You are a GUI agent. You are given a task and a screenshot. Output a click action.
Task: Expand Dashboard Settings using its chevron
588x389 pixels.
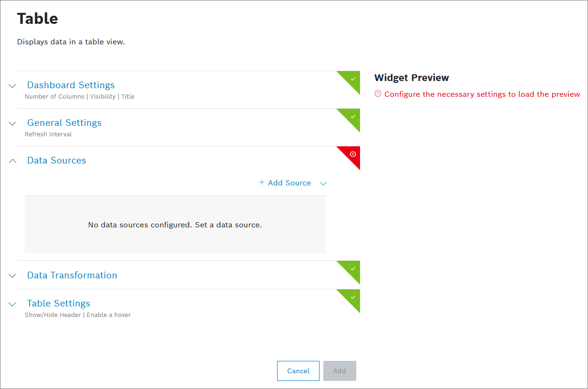[x=12, y=86]
